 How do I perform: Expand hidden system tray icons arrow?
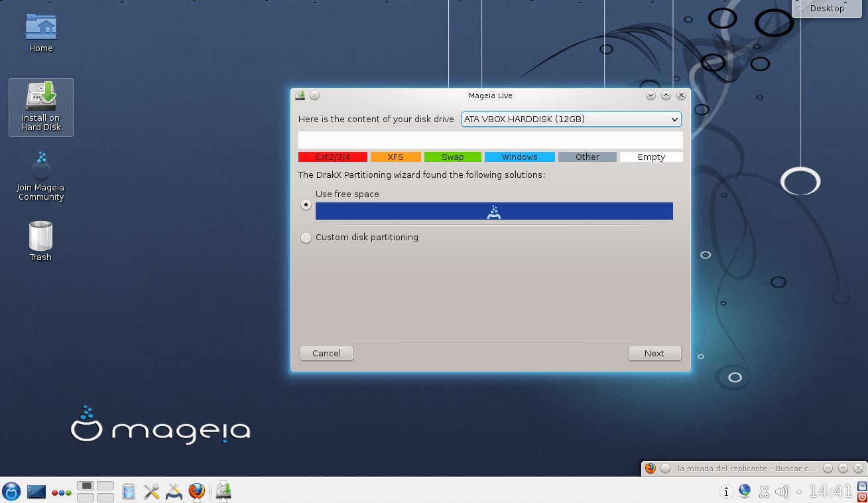pyautogui.click(x=799, y=492)
